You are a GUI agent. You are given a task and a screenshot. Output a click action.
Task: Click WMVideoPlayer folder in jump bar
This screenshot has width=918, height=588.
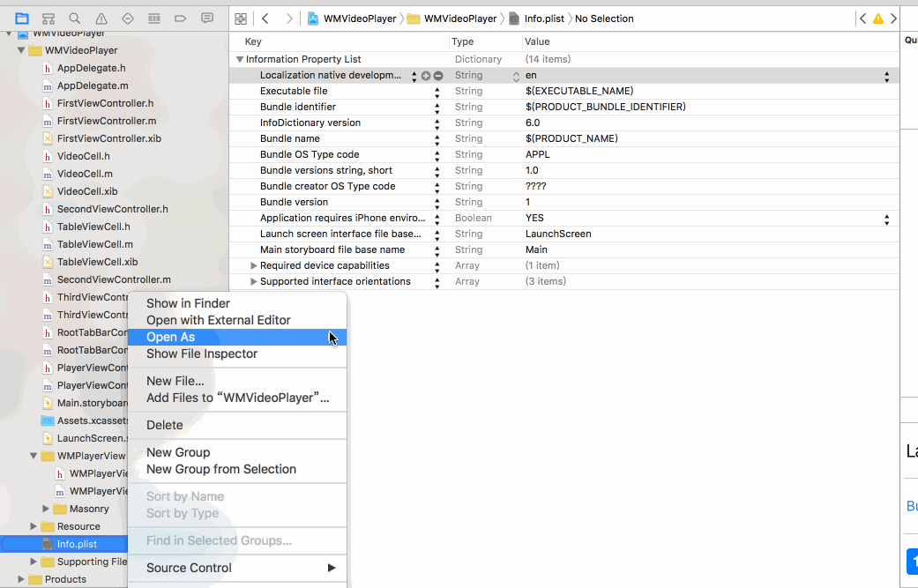[453, 19]
